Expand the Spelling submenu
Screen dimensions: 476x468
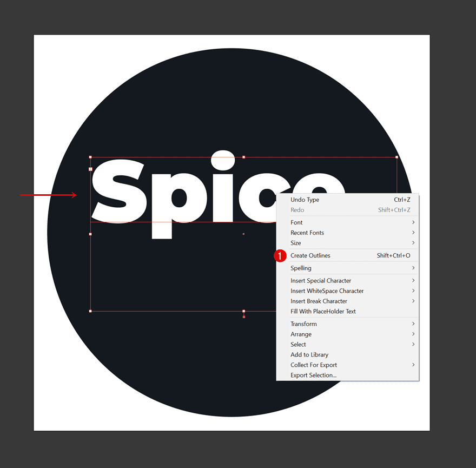coord(301,268)
